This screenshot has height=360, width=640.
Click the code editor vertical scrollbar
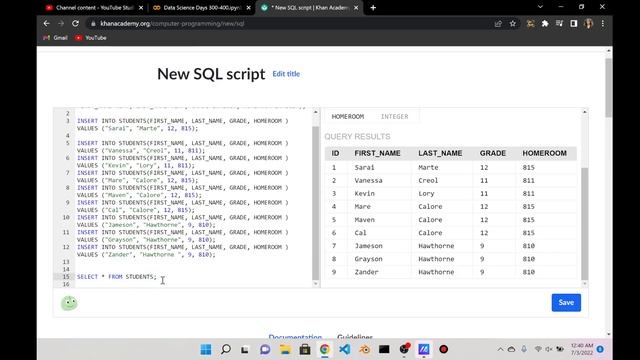pos(316,202)
